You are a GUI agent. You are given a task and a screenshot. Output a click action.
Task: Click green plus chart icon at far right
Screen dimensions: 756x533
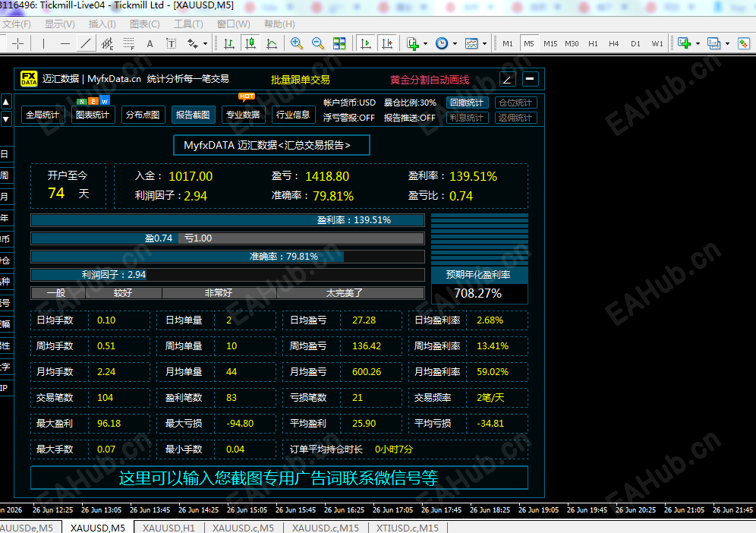[684, 44]
